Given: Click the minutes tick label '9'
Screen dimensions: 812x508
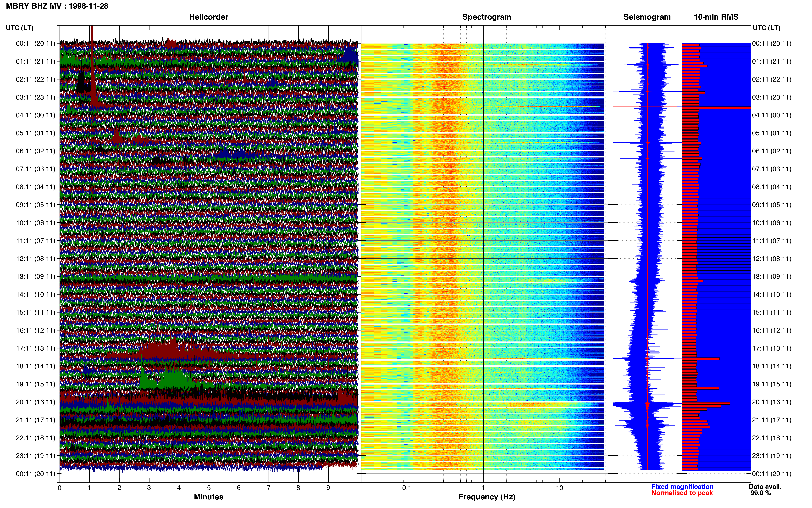Looking at the screenshot, I should point(328,488).
